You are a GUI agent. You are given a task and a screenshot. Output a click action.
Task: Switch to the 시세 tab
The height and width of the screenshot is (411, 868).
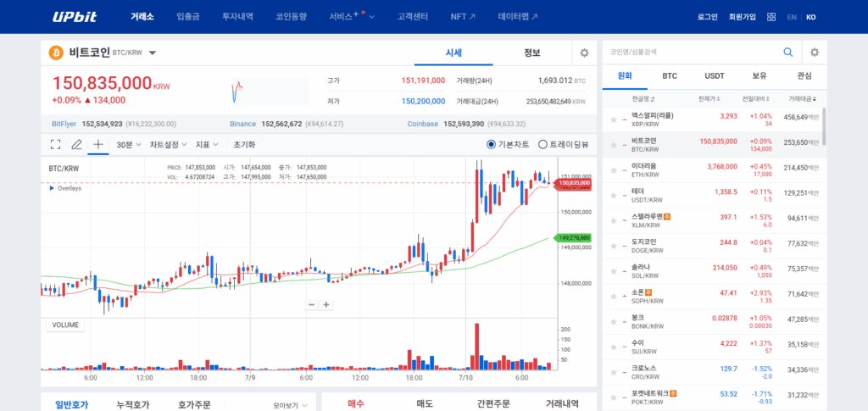pos(453,53)
